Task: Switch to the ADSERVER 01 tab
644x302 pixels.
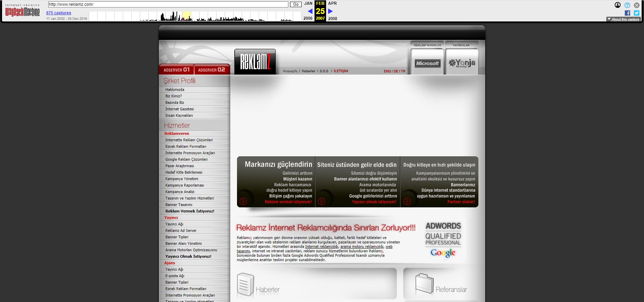Action: tap(176, 69)
